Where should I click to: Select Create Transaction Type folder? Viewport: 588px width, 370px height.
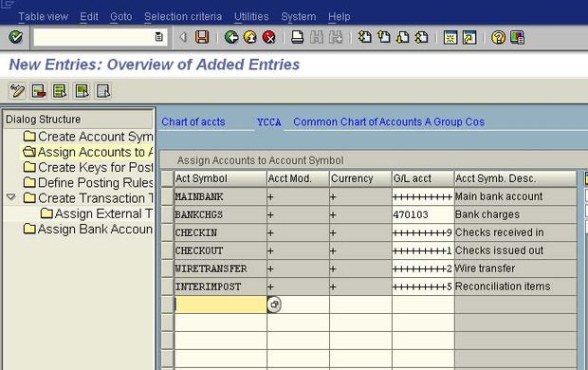88,198
